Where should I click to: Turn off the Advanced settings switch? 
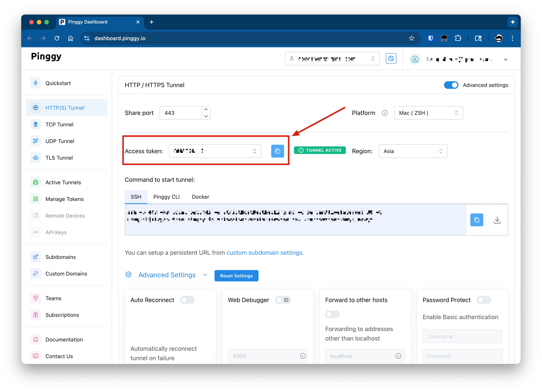tap(451, 85)
